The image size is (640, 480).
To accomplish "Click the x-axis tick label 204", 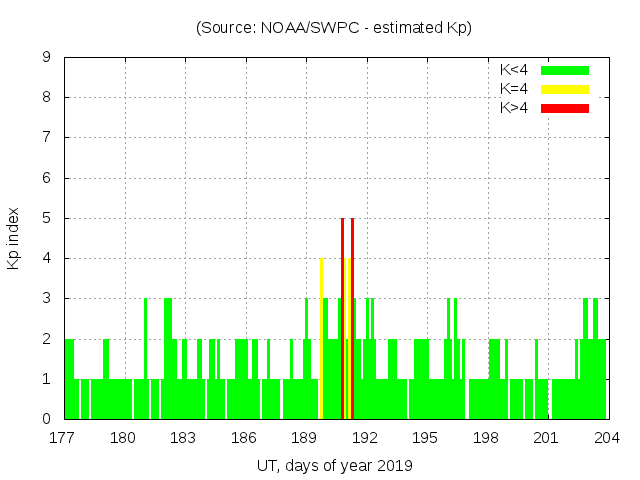I will coord(607,438).
